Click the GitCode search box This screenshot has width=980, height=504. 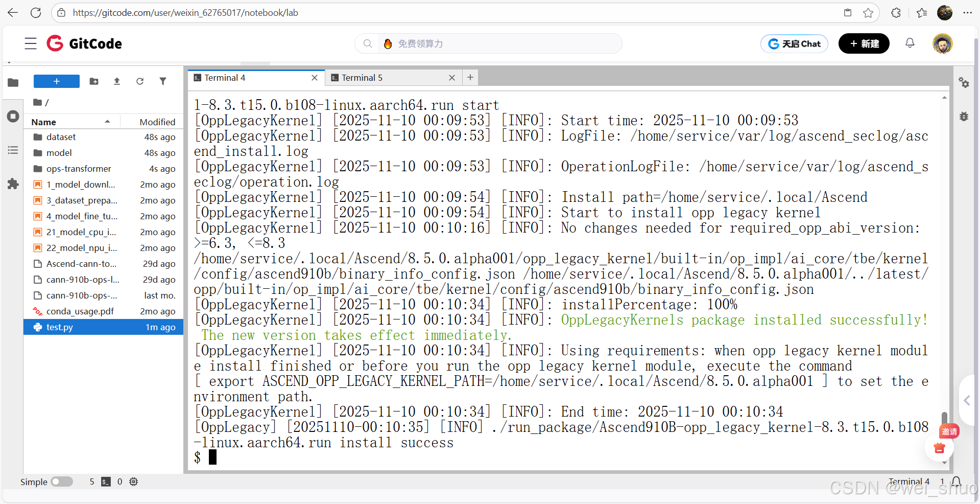488,43
